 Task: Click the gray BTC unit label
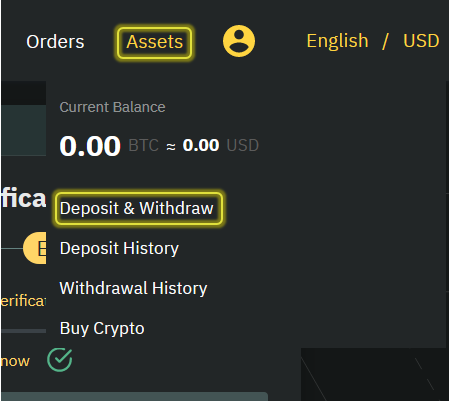[x=144, y=145]
